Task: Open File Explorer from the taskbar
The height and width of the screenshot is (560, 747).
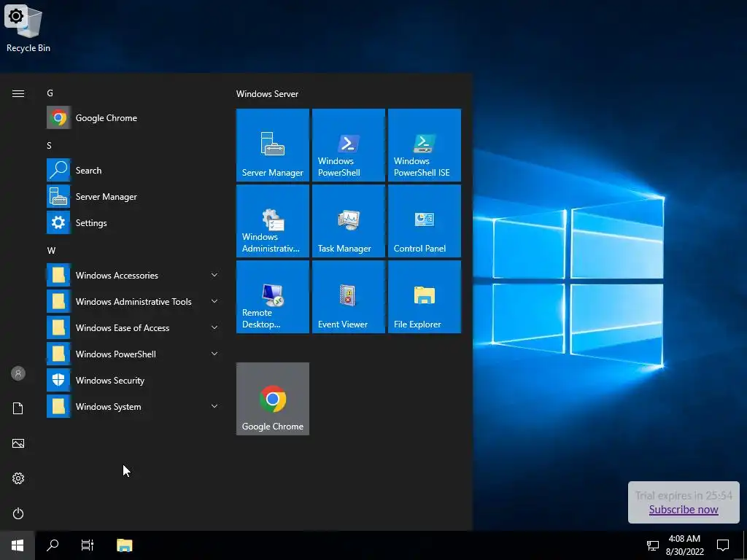Action: [x=124, y=545]
